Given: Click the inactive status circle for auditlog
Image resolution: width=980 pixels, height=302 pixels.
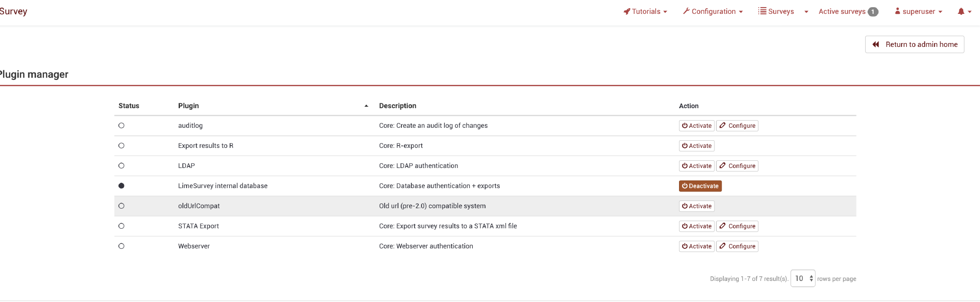Looking at the screenshot, I should click(122, 125).
